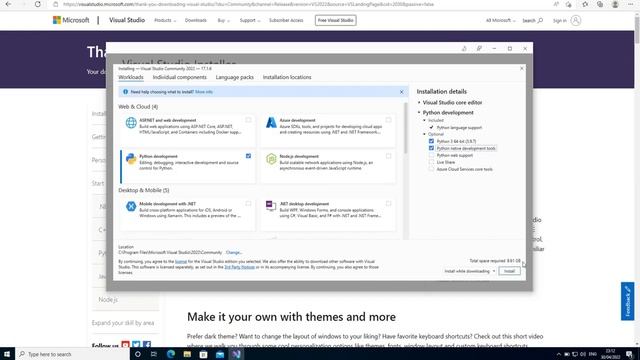The width and height of the screenshot is (640, 360).
Task: Open Task View on the taskbar
Action: coord(154,354)
